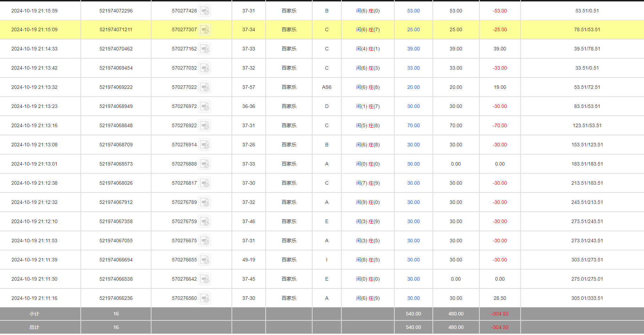Image resolution: width=644 pixels, height=335 pixels.
Task: Select order number 521974071211 in highlighted row
Action: (116, 29)
